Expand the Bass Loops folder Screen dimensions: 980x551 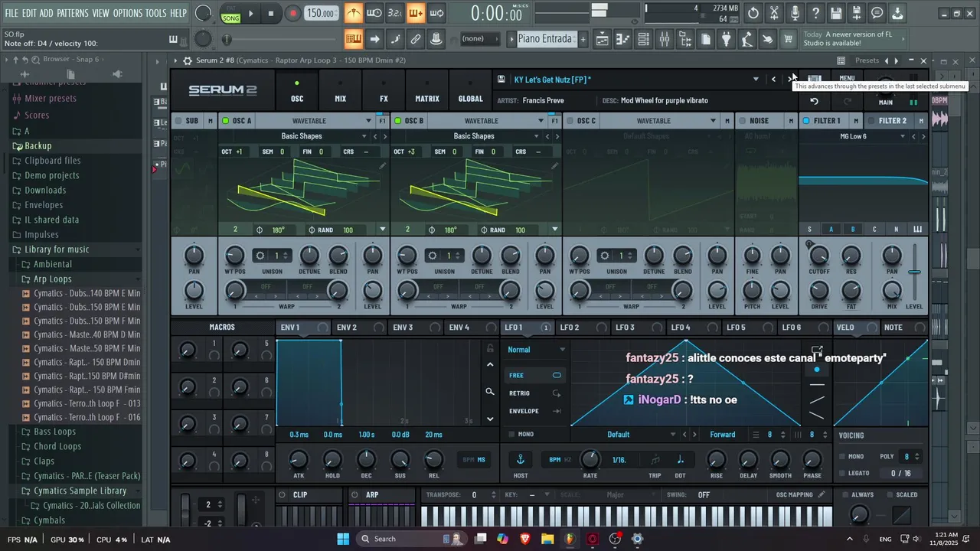coord(54,432)
